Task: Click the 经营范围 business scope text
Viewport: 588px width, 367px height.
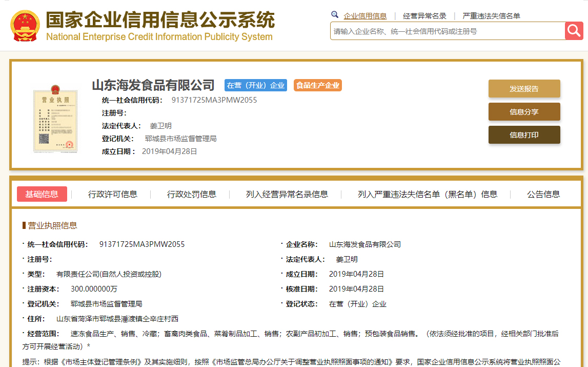Action: click(x=291, y=340)
